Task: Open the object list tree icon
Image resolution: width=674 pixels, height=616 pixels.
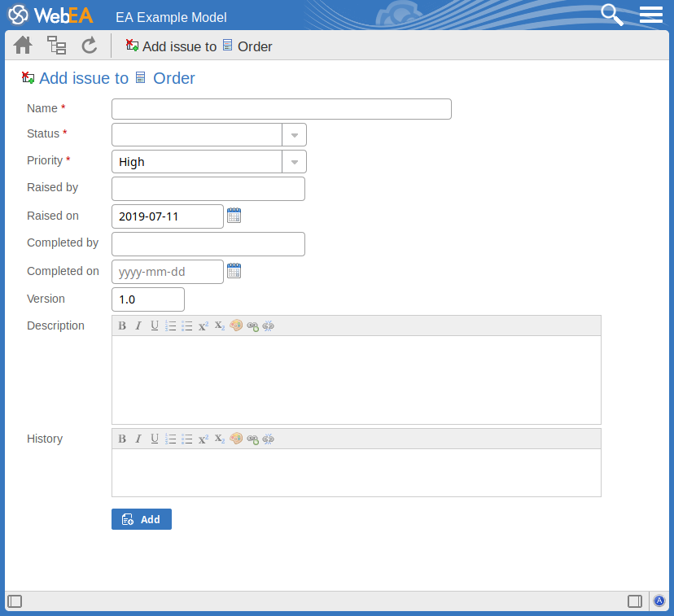Action: 56,46
